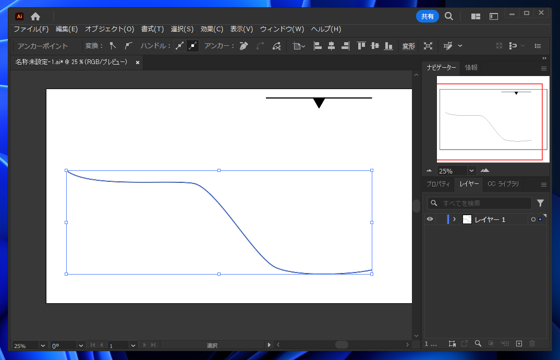Open the search icon next to 共有
560x360 pixels.
point(449,16)
